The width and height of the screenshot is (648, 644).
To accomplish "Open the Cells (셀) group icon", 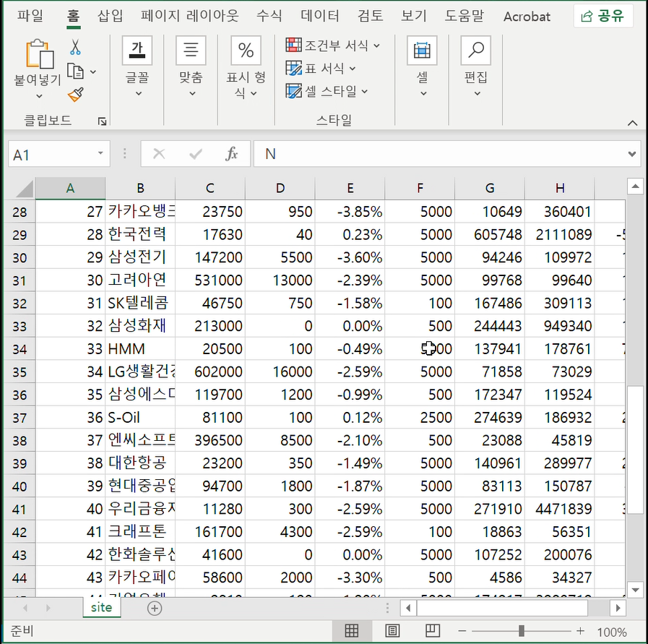I will point(422,51).
